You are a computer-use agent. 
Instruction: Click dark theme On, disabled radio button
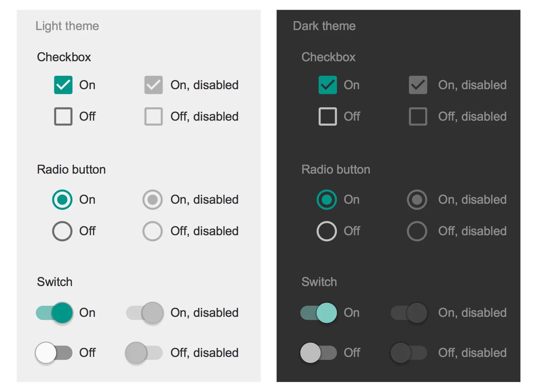click(x=417, y=199)
